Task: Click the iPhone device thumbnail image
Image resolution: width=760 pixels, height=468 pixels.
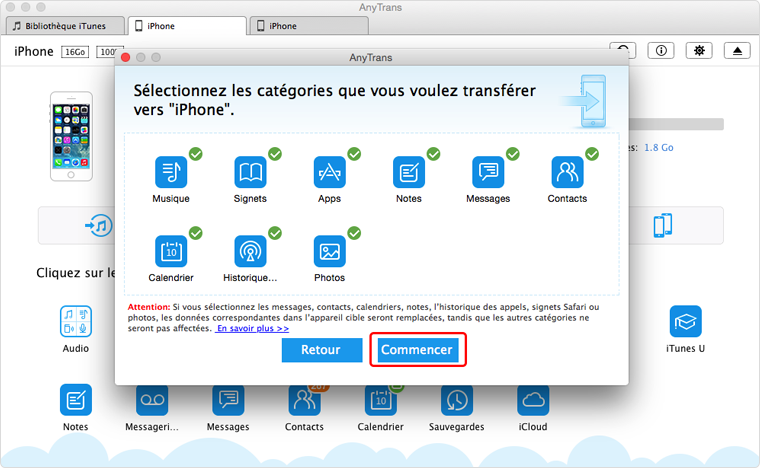Action: [x=71, y=136]
